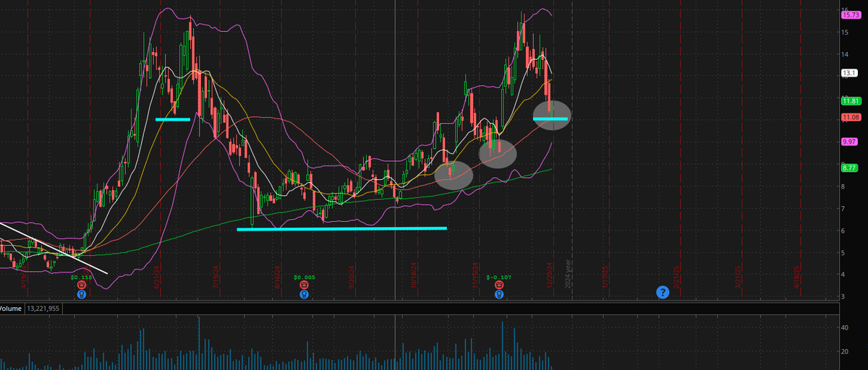Click the blue lightbulb icon below the $0.115 earnings marker
868x370 pixels.
point(82,294)
